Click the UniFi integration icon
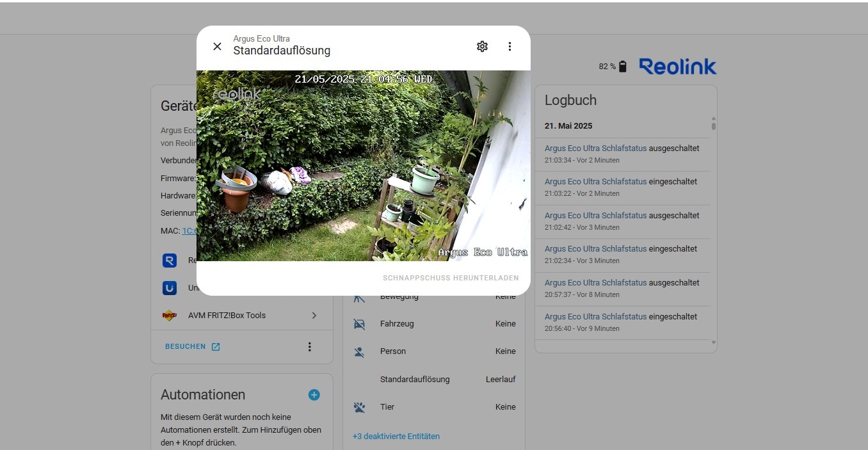The image size is (868, 450). 170,288
